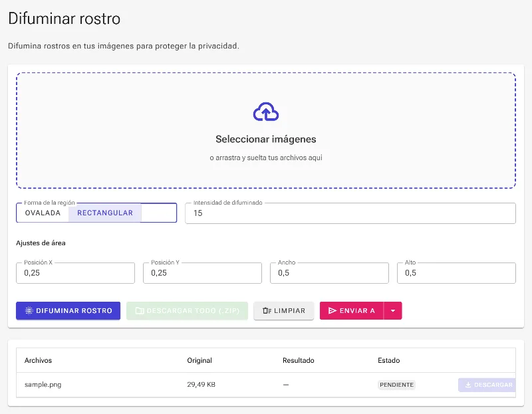Focus the Alto input field
The image size is (532, 414).
pos(456,273)
